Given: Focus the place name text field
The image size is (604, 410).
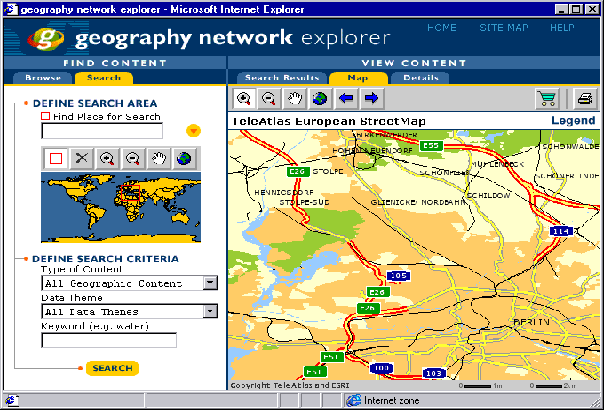Looking at the screenshot, I should tap(102, 131).
